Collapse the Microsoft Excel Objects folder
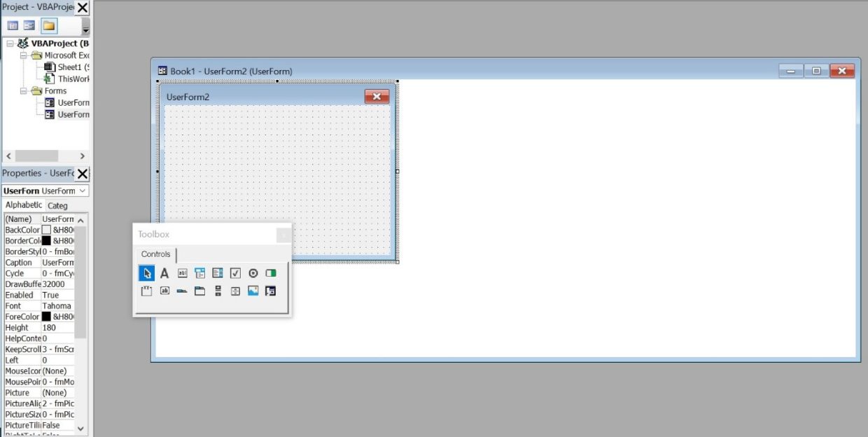Image resolution: width=868 pixels, height=437 pixels. click(x=23, y=55)
